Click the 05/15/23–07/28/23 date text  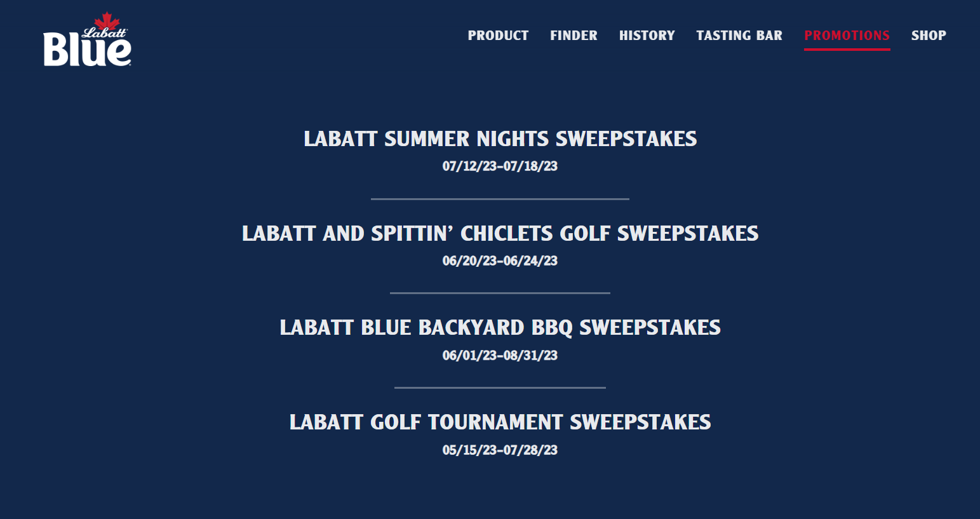500,449
